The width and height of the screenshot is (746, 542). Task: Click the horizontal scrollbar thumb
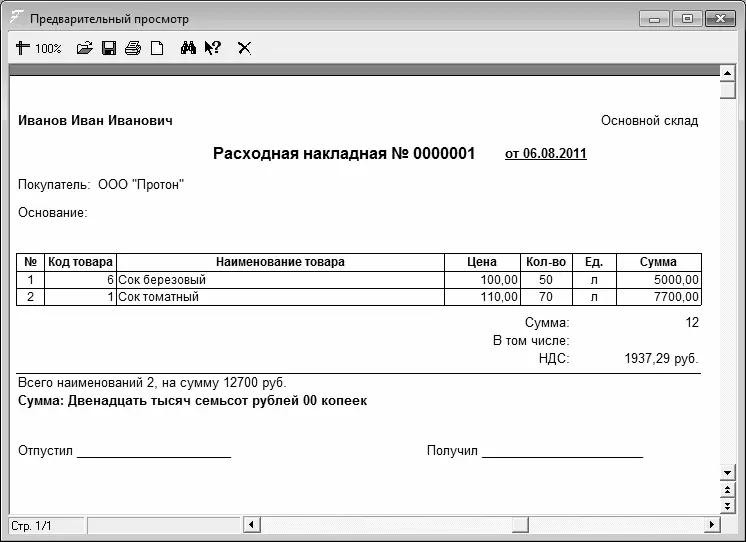(x=520, y=525)
